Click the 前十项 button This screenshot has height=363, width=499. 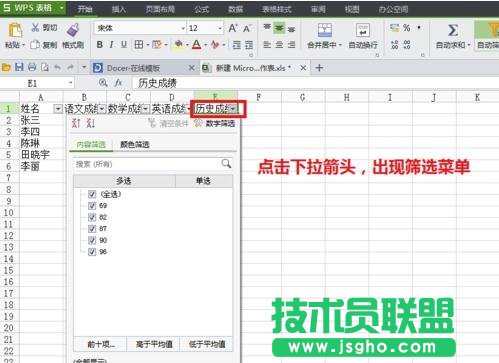[101, 344]
